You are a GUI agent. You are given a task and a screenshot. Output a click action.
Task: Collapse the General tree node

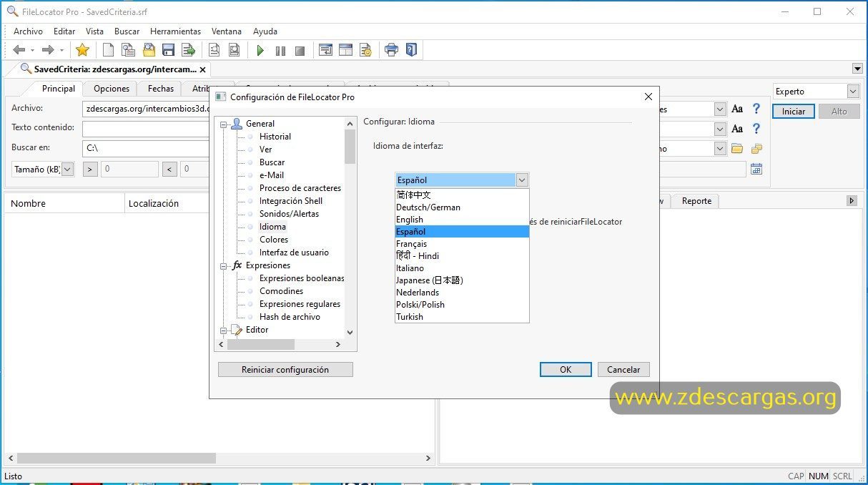pyautogui.click(x=224, y=124)
